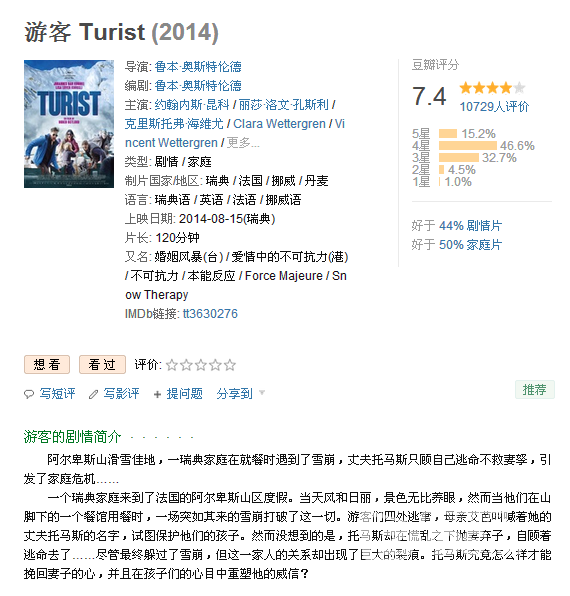Mark movie as 看过

102,365
